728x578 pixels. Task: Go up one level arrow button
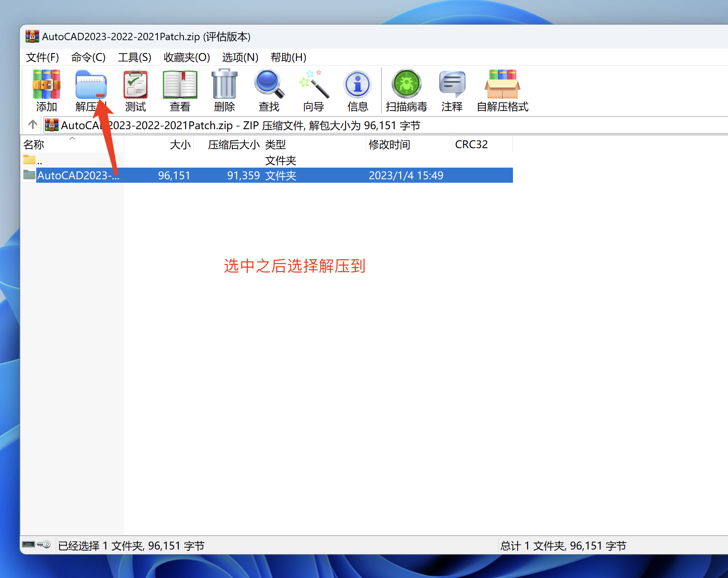[33, 125]
